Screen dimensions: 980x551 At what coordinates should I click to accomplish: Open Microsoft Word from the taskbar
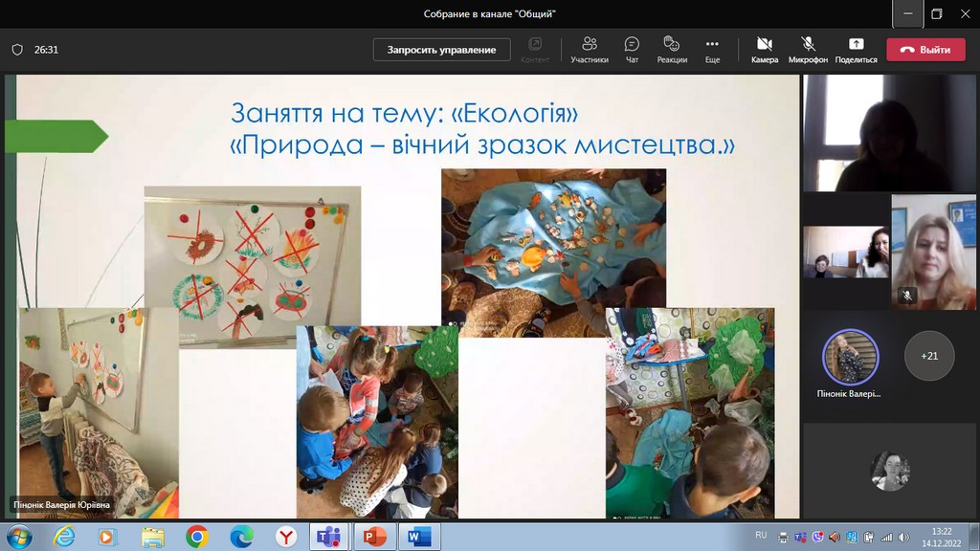tap(418, 537)
